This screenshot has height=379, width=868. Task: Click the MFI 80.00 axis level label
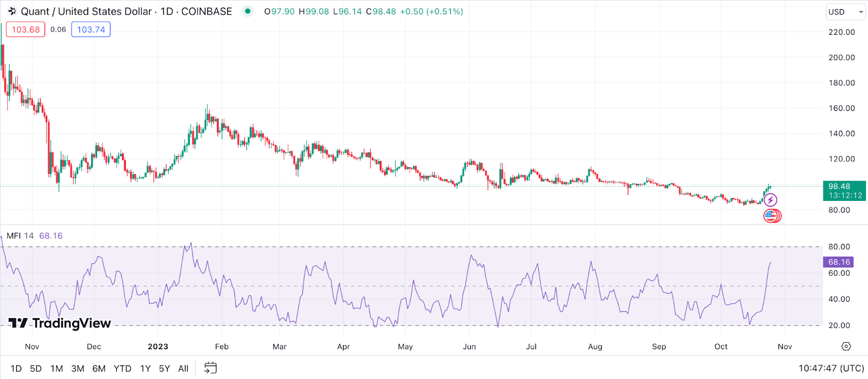coord(839,247)
